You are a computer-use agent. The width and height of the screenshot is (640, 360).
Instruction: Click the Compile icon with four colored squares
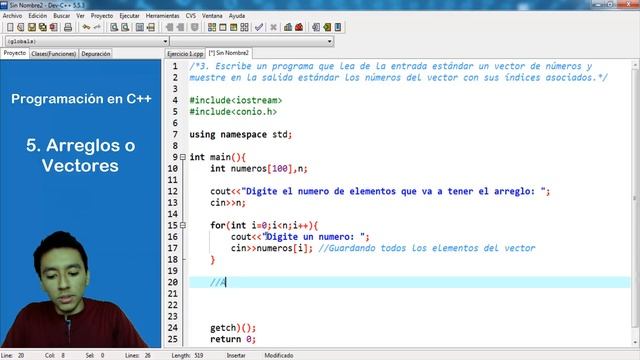pyautogui.click(x=212, y=27)
